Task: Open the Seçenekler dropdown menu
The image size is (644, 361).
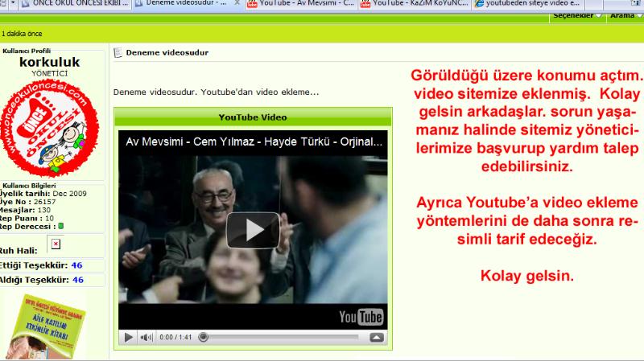Action: 577,16
